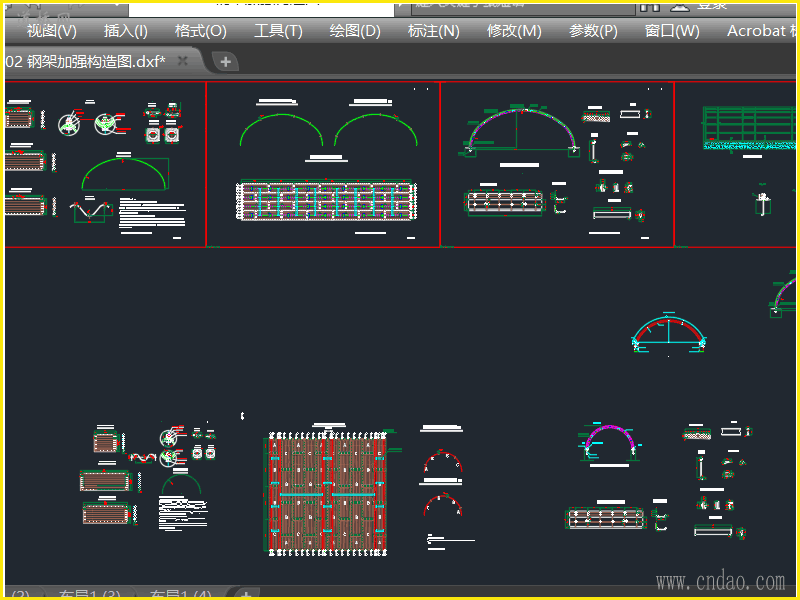Screen dimensions: 800x600
Task: Open the 工具(T) menu
Action: [x=278, y=31]
